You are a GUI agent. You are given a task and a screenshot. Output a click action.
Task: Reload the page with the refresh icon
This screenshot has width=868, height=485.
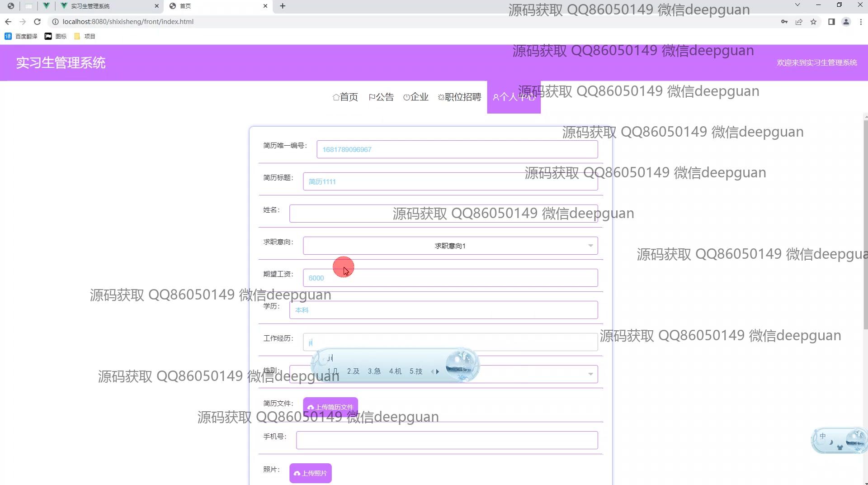click(38, 22)
